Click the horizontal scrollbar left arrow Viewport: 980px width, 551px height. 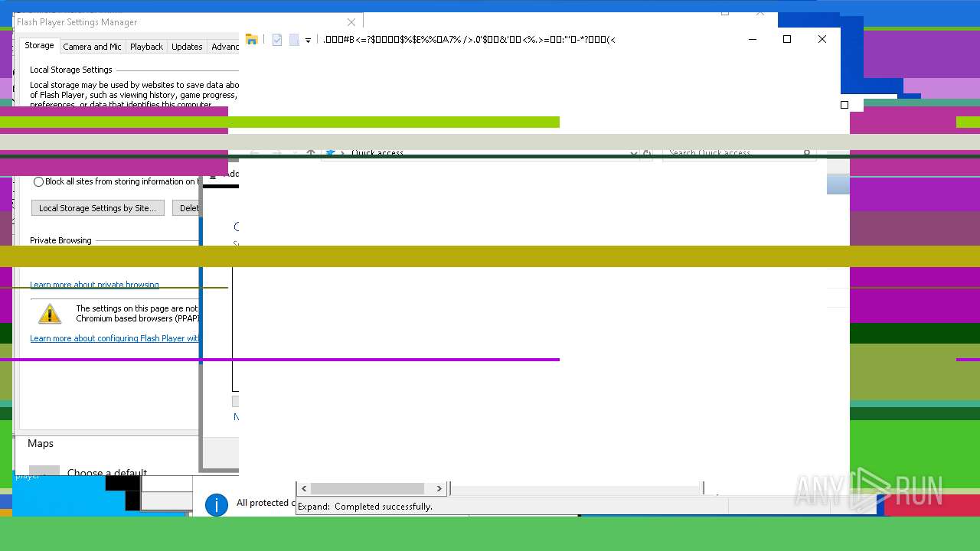[304, 488]
